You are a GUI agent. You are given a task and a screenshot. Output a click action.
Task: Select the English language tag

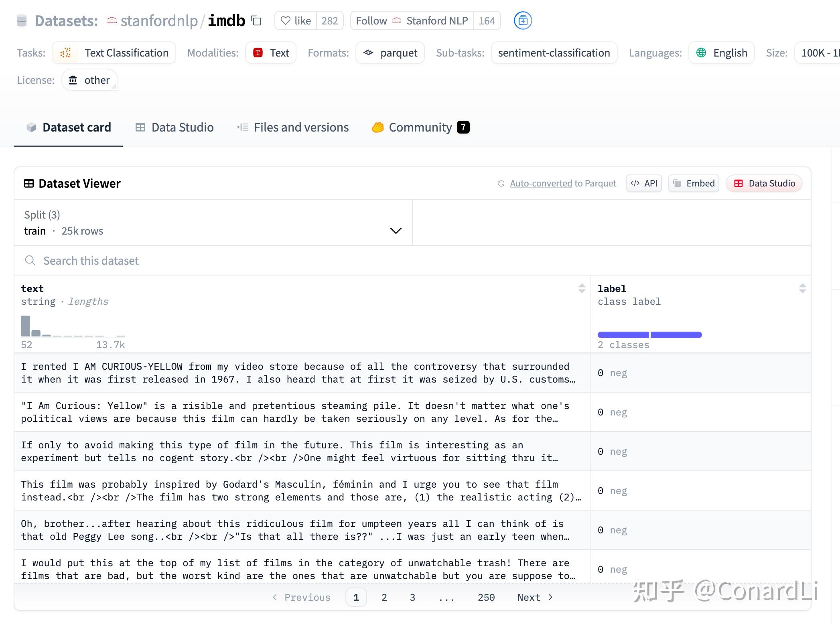pos(721,53)
